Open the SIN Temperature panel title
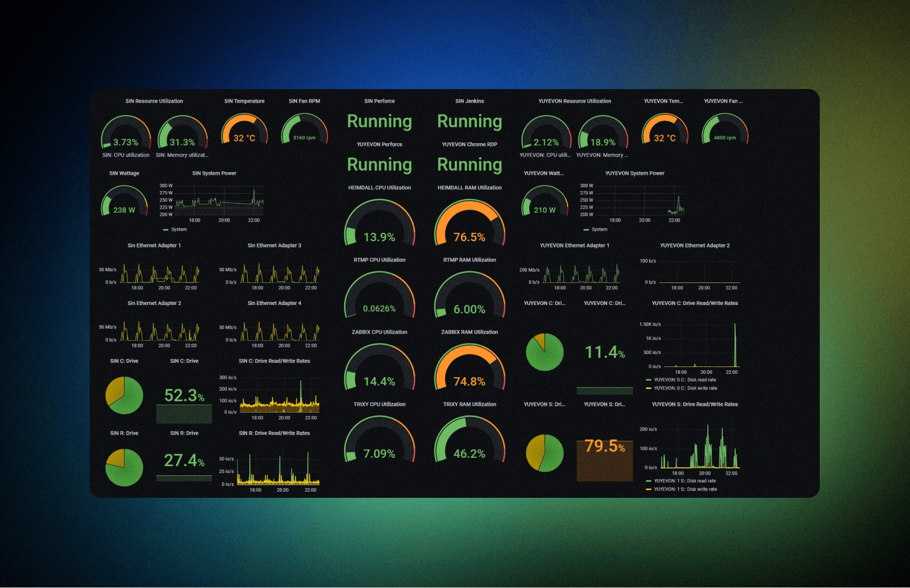Viewport: 910px width, 588px height. (244, 101)
